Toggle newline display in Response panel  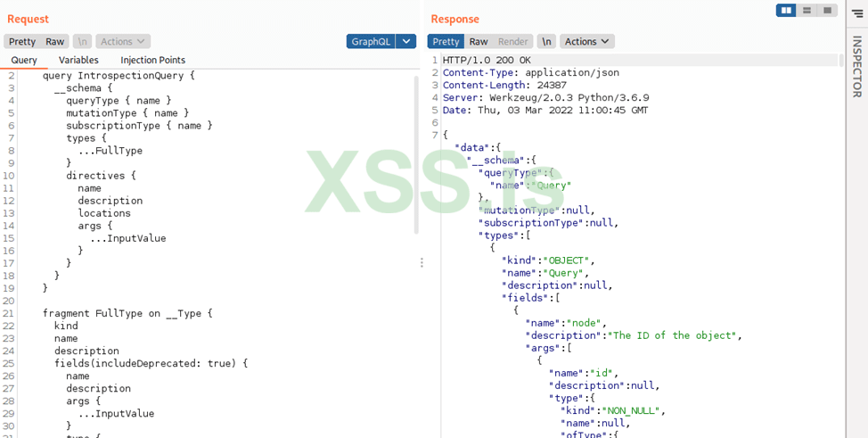tap(546, 42)
